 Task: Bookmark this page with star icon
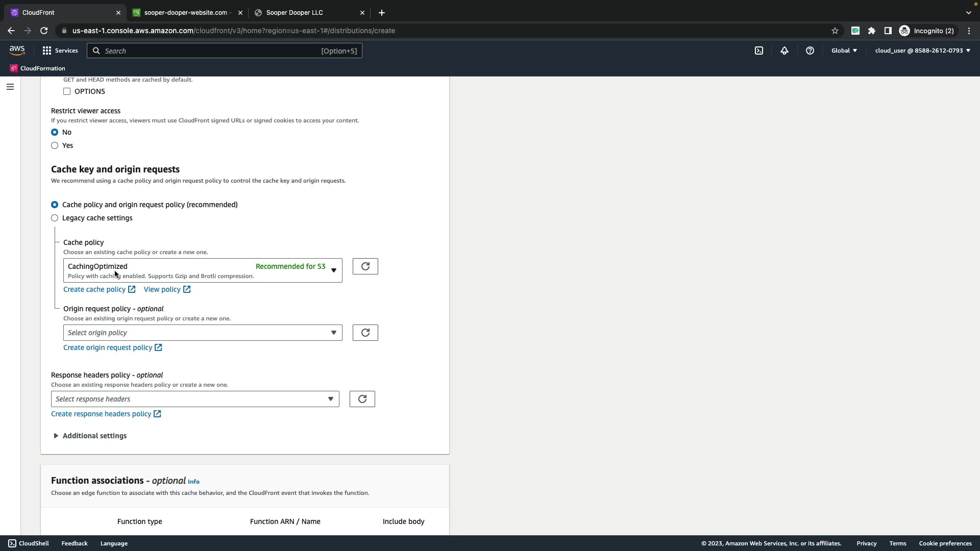835,31
